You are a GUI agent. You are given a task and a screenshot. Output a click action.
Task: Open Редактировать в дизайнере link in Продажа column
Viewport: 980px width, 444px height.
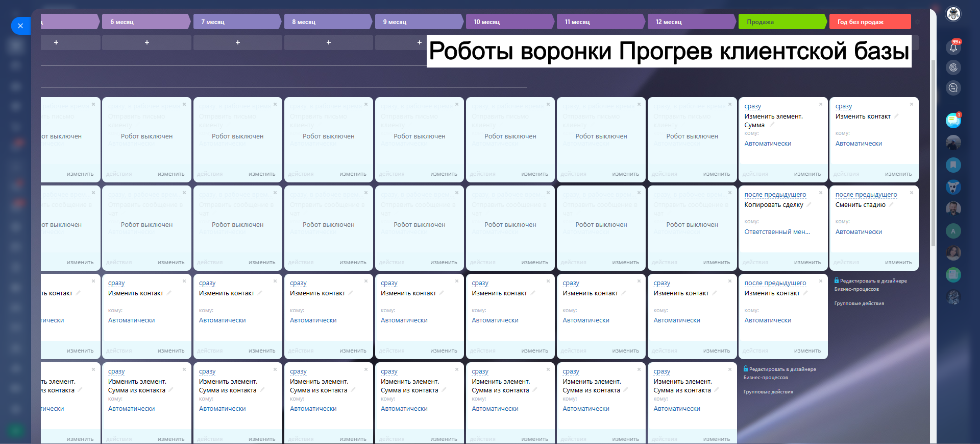point(779,373)
